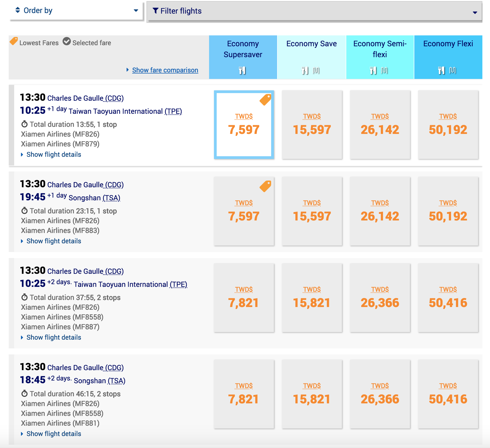Select 50,192 Economy Flexi fare for MF883 flight
This screenshot has width=490, height=448.
tap(448, 211)
